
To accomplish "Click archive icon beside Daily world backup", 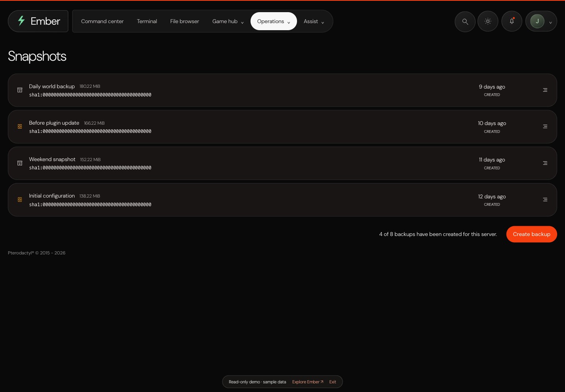I will tap(20, 90).
